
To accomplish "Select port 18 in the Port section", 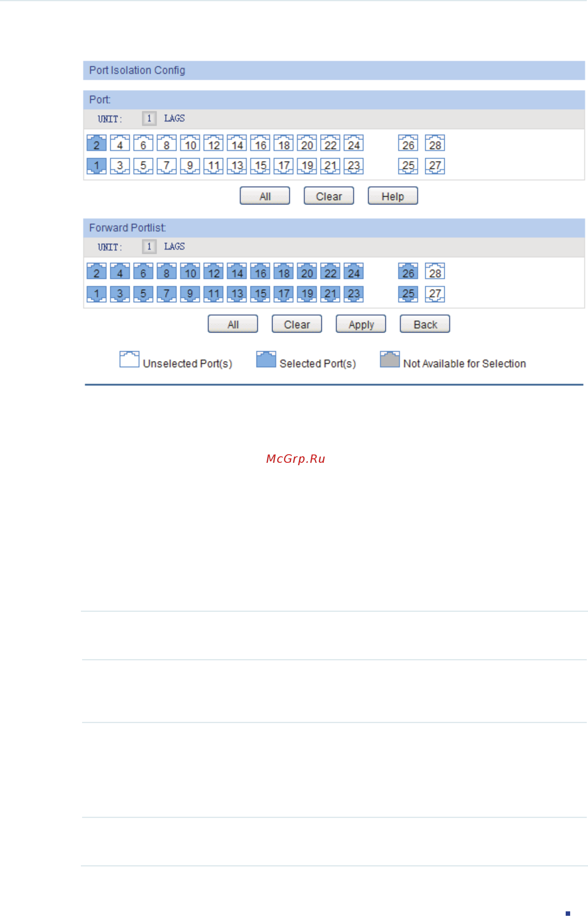I will pos(284,143).
